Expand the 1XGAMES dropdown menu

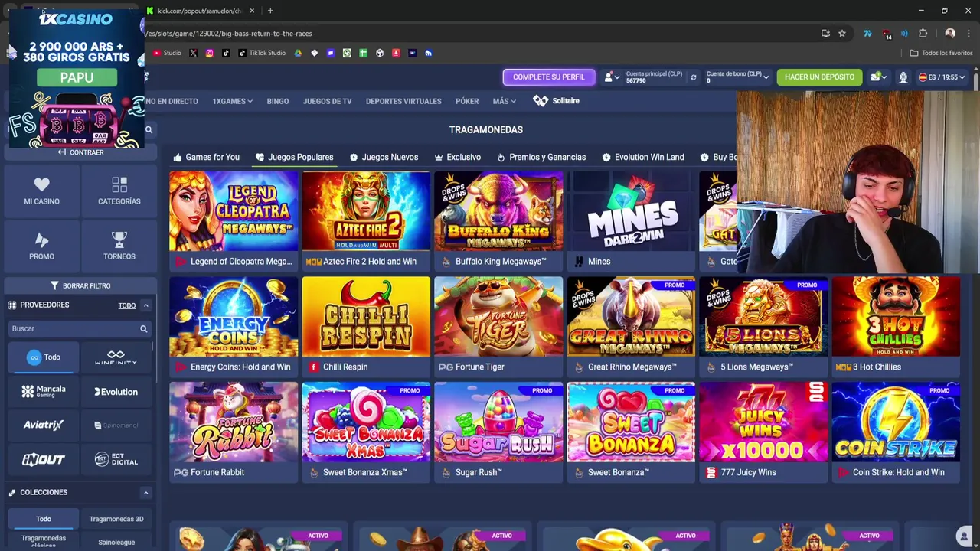pos(232,101)
